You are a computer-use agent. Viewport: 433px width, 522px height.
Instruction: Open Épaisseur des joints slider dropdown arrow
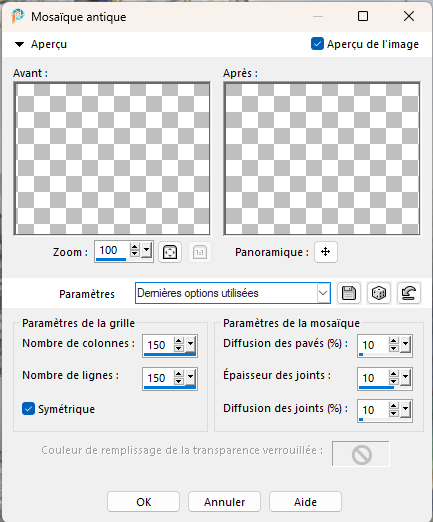click(405, 377)
